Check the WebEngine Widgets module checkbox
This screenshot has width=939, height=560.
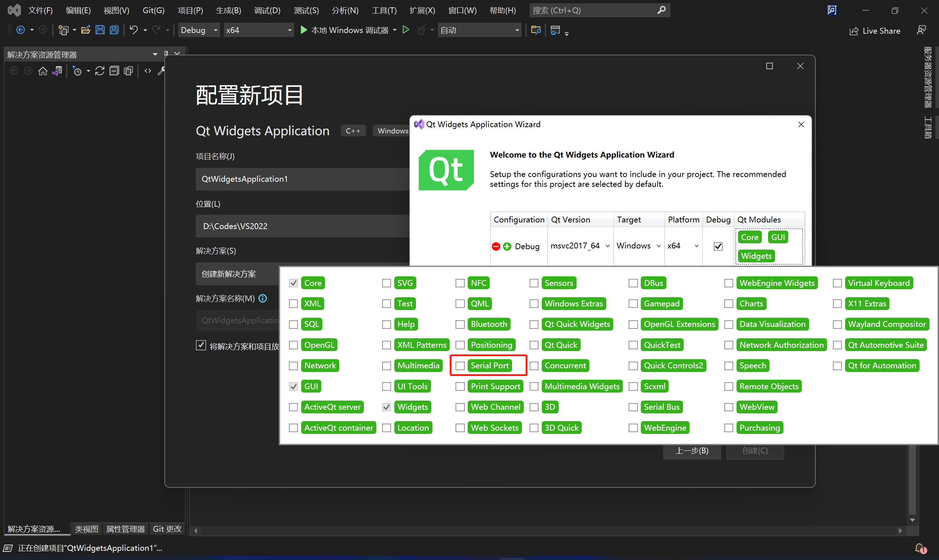(729, 283)
